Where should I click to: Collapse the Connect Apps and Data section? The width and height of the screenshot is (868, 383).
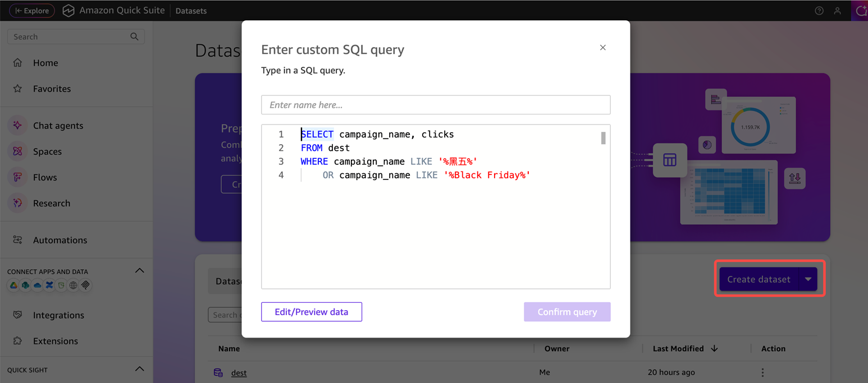140,271
